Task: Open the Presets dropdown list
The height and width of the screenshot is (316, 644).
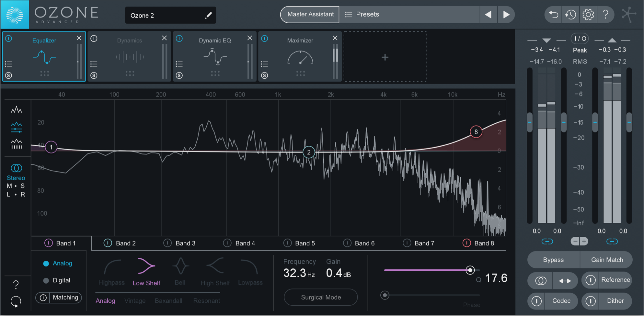Action: (409, 15)
